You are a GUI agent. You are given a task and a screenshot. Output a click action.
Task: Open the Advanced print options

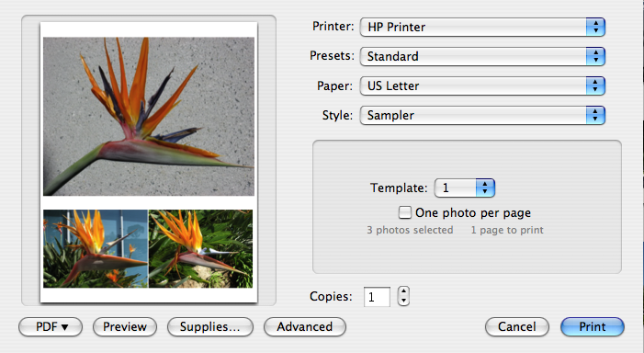305,326
